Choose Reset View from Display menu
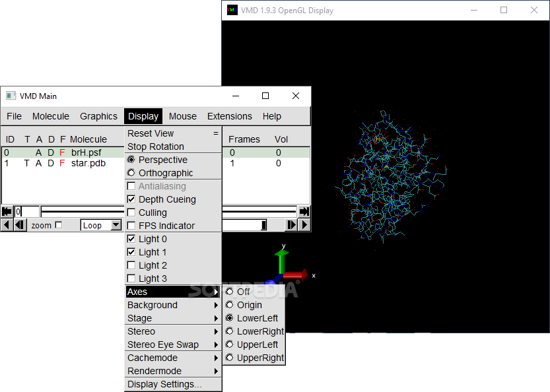Image resolution: width=550 pixels, height=392 pixels. pos(173,133)
